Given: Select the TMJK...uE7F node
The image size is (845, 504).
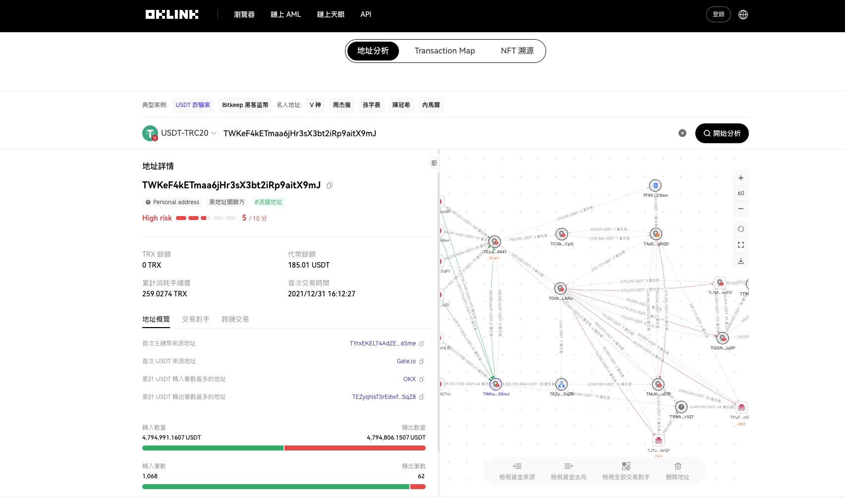Looking at the screenshot, I should [x=658, y=384].
